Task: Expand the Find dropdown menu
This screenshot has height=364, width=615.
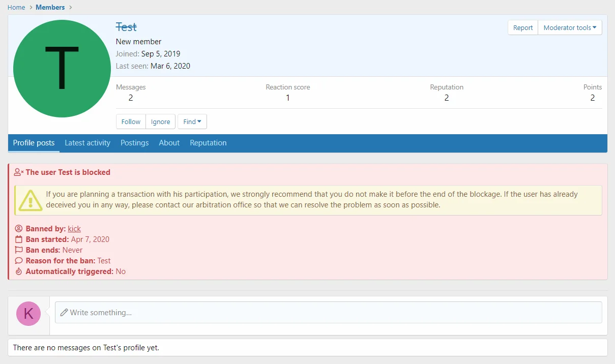Action: coord(192,122)
